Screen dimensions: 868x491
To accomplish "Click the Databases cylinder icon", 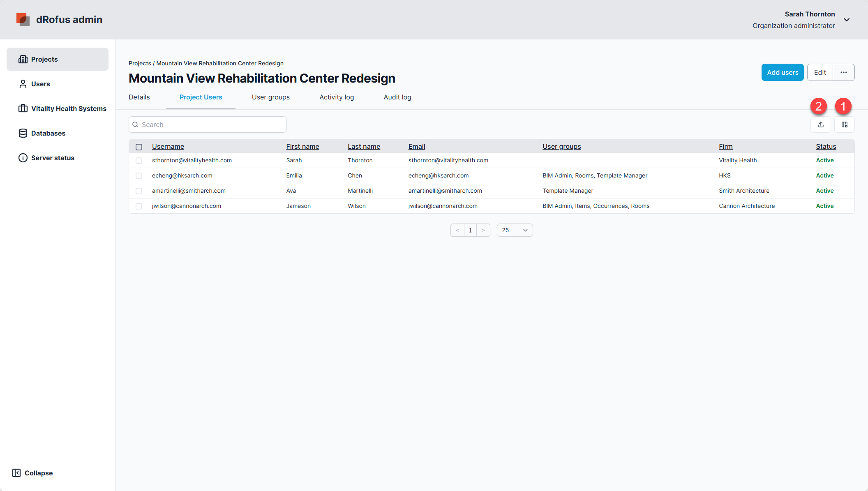I will (23, 133).
